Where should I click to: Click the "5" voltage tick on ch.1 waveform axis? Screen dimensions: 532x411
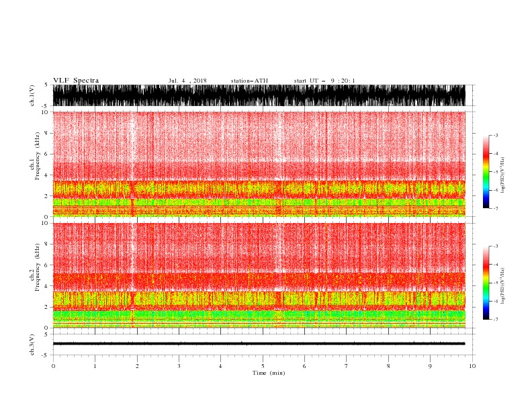(47, 85)
